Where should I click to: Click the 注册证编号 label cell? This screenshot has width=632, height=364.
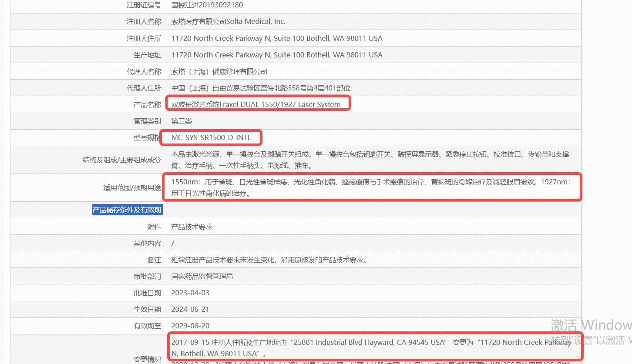point(144,5)
